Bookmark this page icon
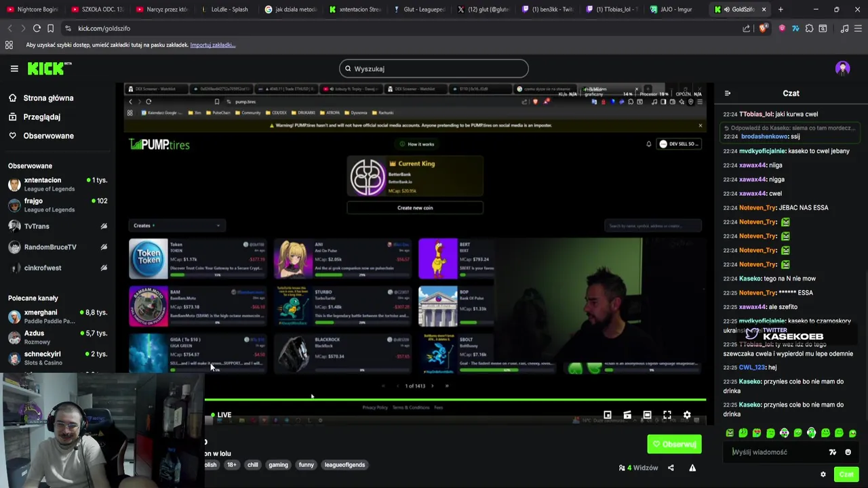 click(50, 28)
